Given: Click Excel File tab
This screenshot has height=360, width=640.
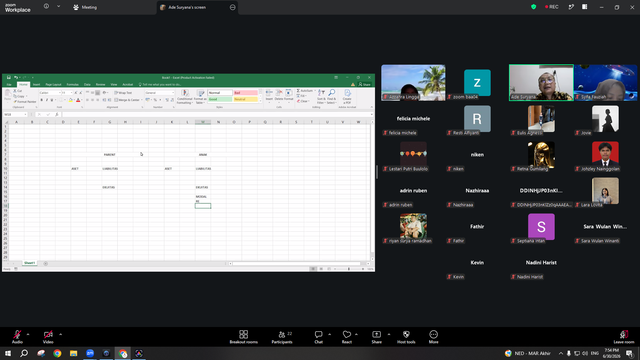Looking at the screenshot, I should pos(9,84).
